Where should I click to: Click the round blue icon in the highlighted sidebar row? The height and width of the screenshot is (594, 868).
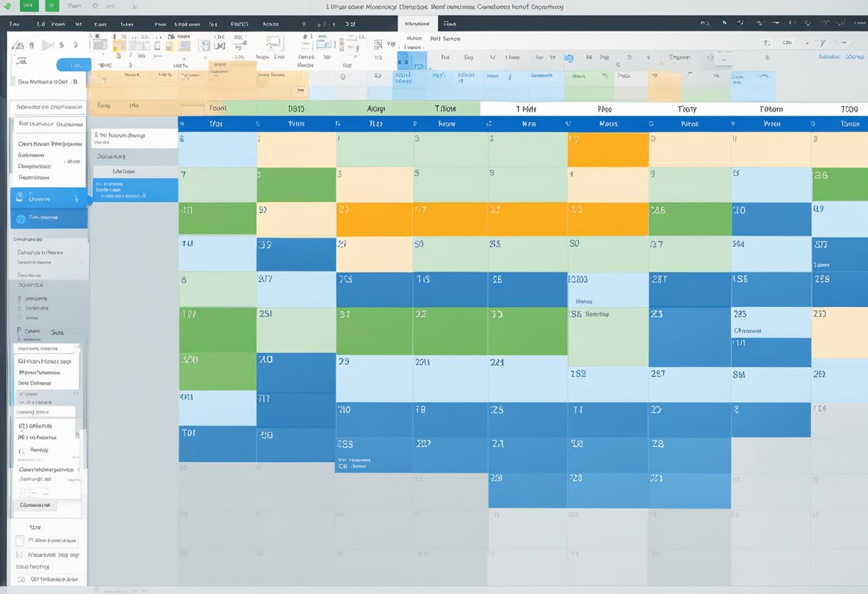[20, 218]
